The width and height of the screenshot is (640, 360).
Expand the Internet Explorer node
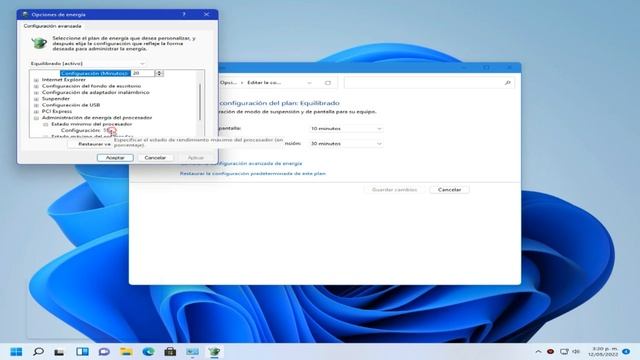[36, 80]
